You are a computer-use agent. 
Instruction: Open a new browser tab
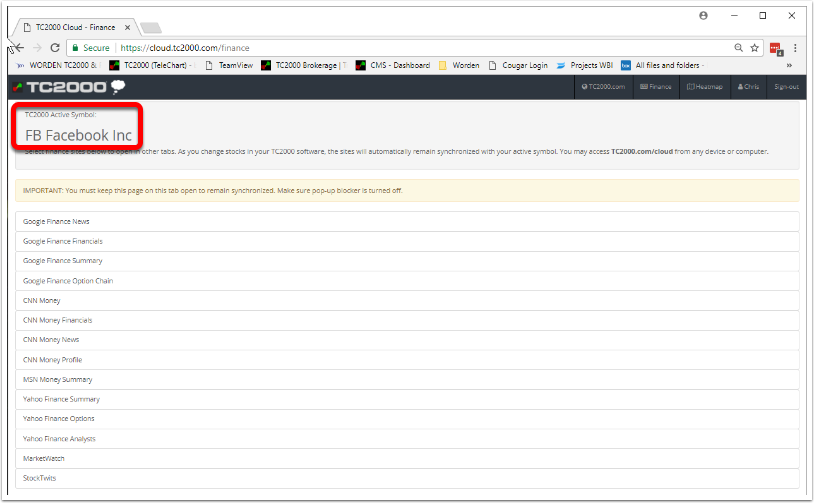(x=151, y=28)
